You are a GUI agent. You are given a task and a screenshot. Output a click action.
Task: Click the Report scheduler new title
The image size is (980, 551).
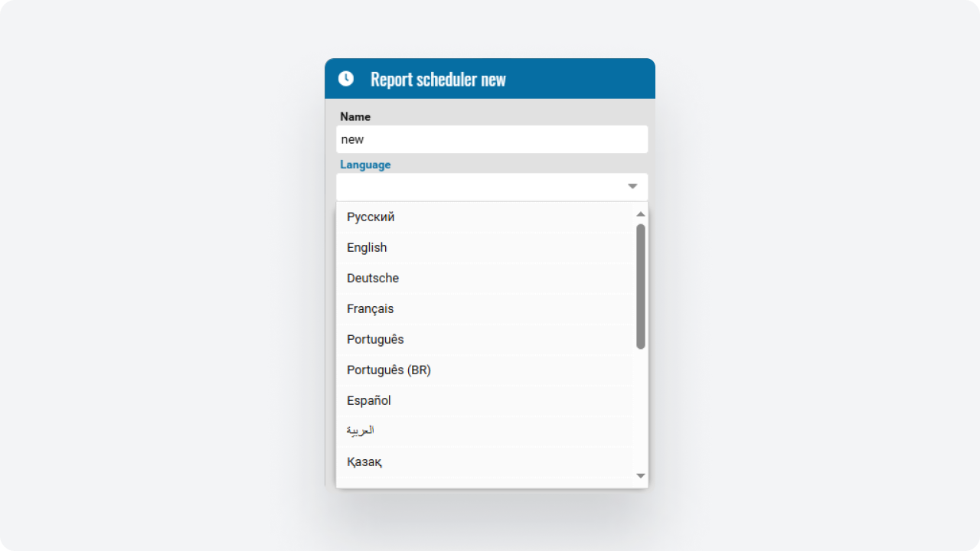coord(438,80)
